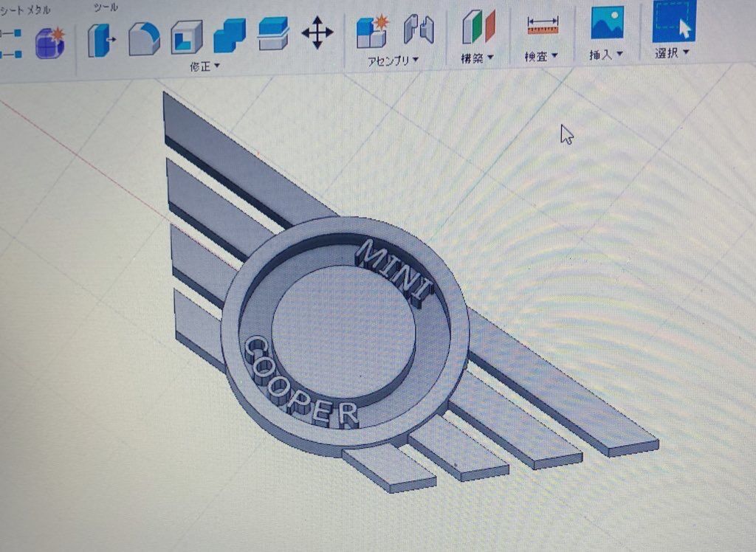
Task: Select the Press Pull tool
Action: [102, 41]
